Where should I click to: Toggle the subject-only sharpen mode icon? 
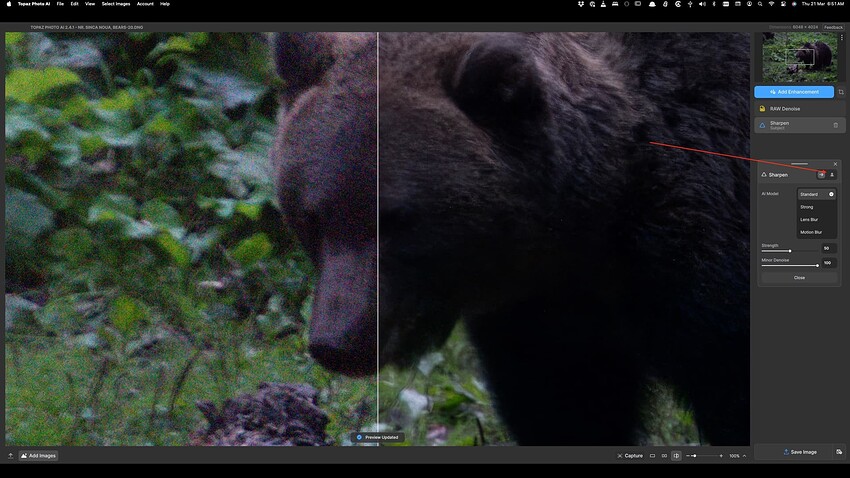coord(832,175)
